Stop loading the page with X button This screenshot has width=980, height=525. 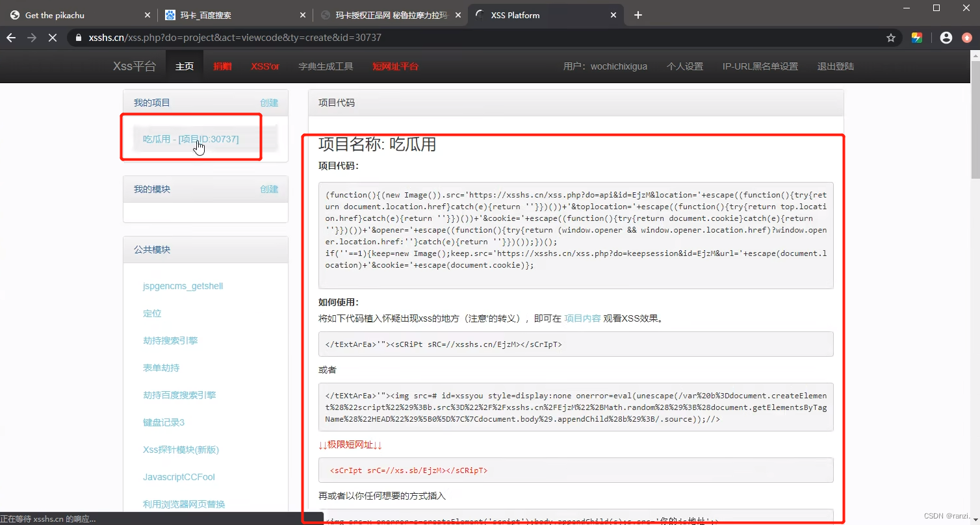[53, 38]
